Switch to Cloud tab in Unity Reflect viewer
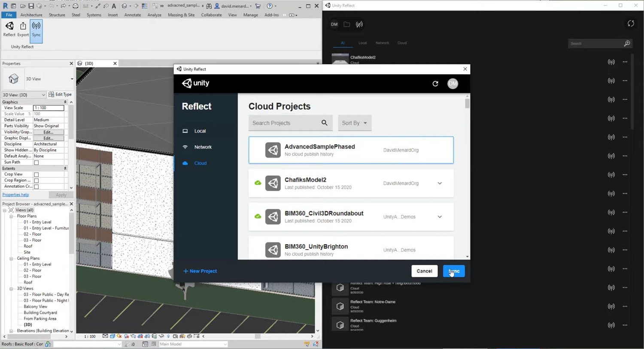Screen dimensions: 644x349 tap(402, 43)
